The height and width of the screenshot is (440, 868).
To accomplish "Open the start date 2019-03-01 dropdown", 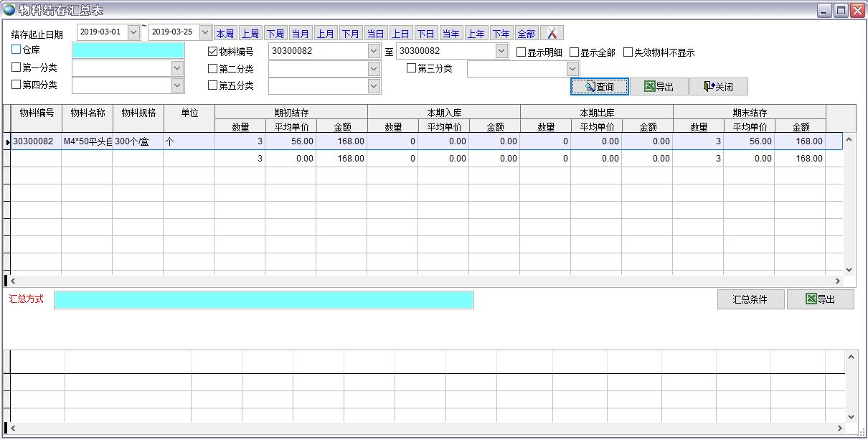I will pyautogui.click(x=133, y=32).
